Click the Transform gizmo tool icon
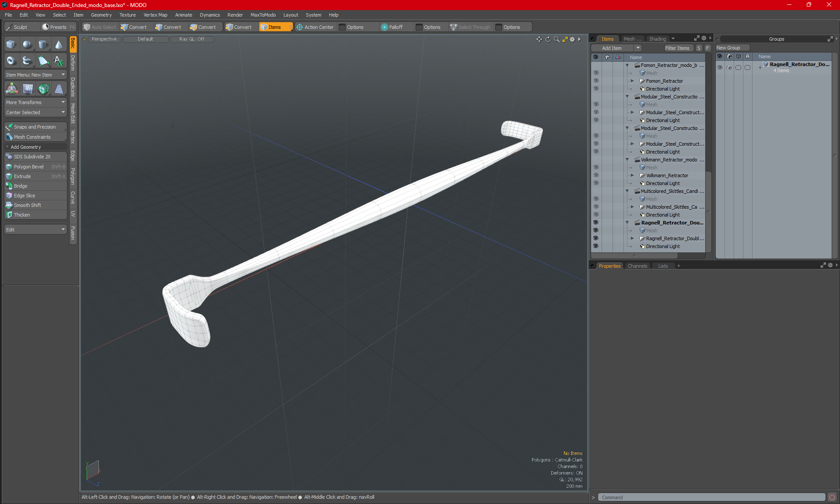The image size is (840, 504). tap(12, 89)
